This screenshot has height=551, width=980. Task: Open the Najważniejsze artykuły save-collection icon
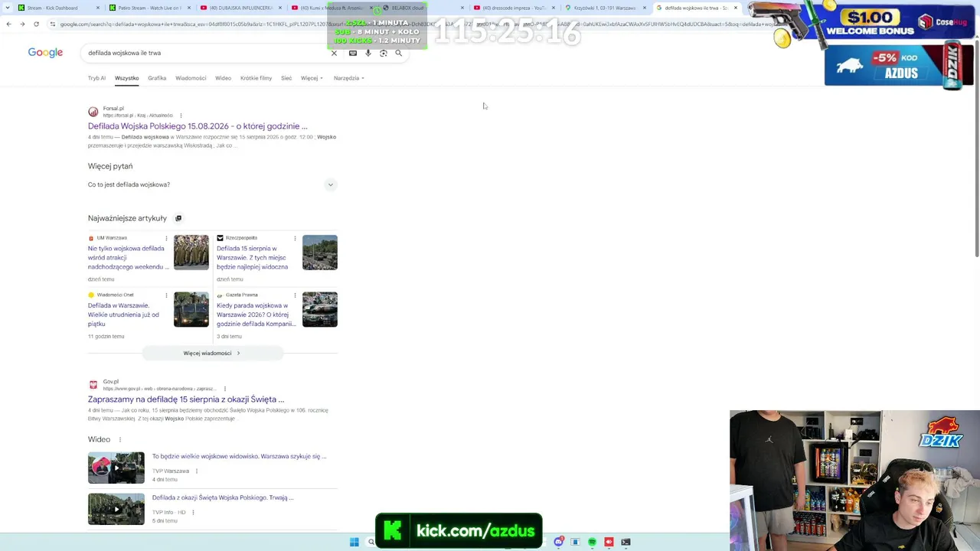pyautogui.click(x=178, y=218)
